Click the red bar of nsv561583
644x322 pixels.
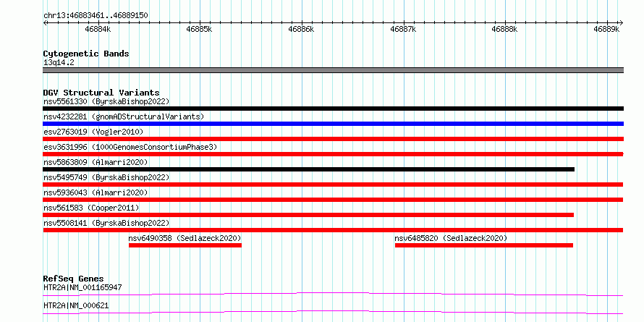pos(308,215)
